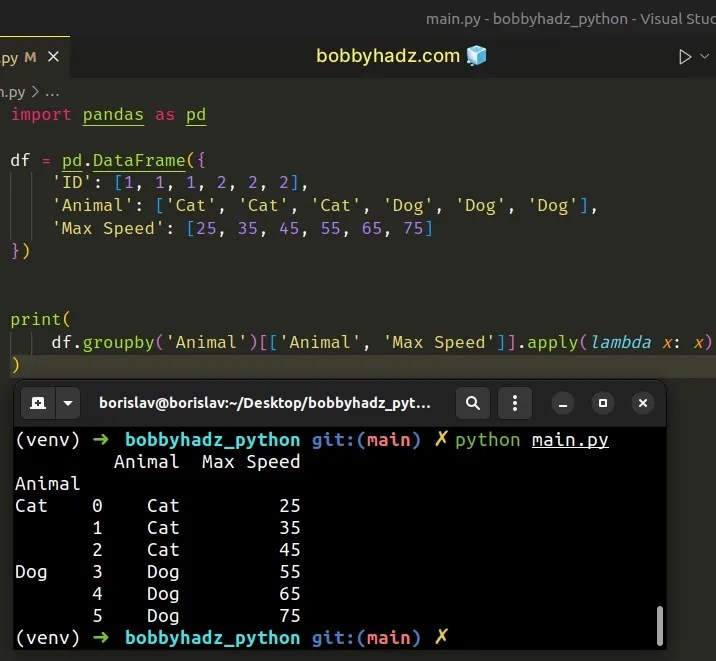Viewport: 716px width, 661px height.
Task: Click terminal title borislav@borislav path
Action: point(265,403)
